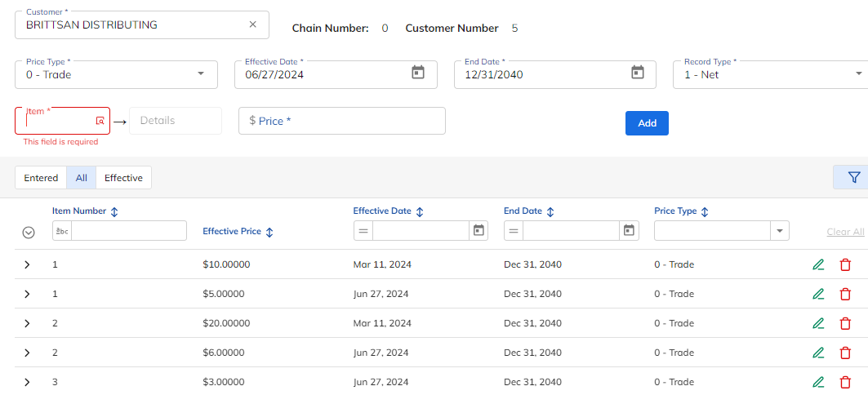Click the filter funnel icon
The image size is (868, 395).
pos(854,177)
